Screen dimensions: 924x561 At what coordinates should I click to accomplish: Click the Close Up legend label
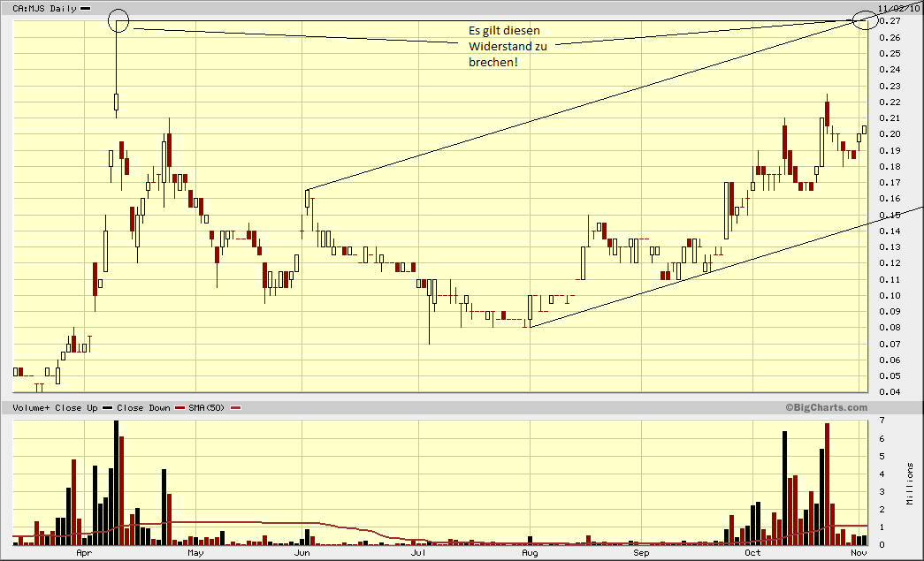pos(77,408)
